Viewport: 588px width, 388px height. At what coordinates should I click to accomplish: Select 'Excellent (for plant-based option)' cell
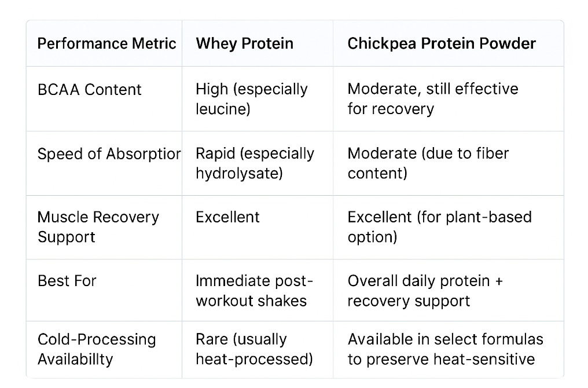tap(439, 227)
